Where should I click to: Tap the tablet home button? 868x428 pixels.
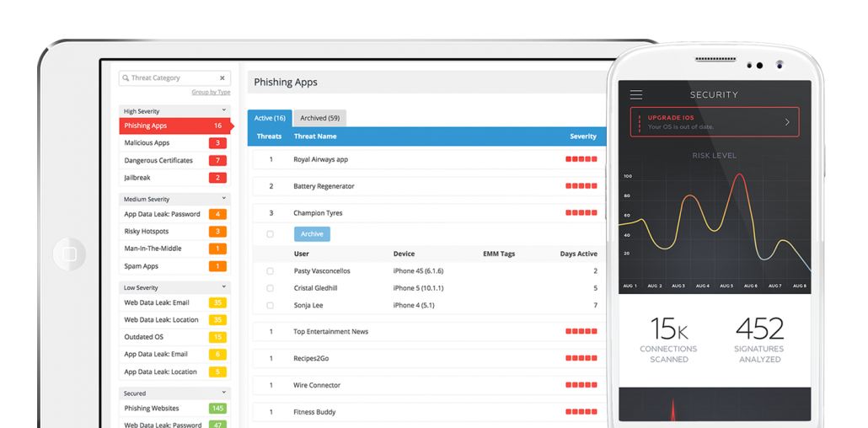(x=69, y=254)
